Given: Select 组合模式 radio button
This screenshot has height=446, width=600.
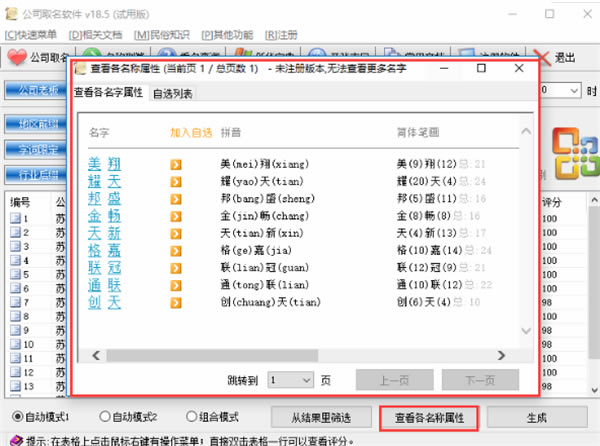Looking at the screenshot, I should click(191, 416).
